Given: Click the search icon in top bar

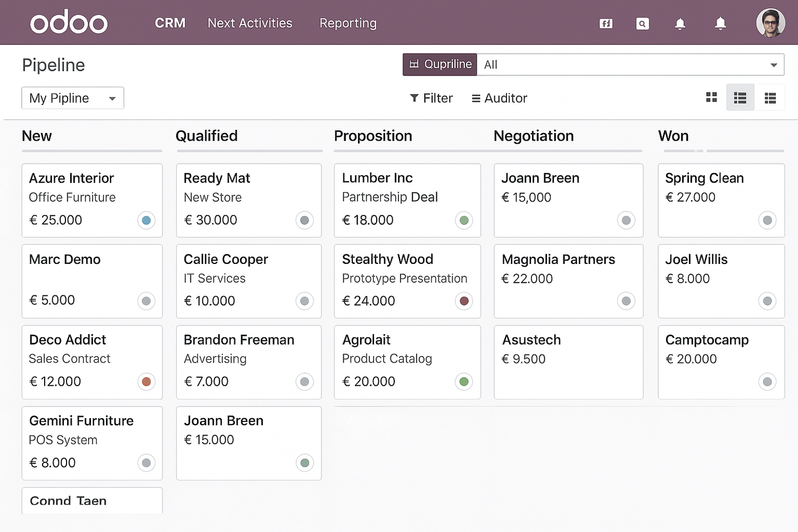Looking at the screenshot, I should [x=643, y=23].
